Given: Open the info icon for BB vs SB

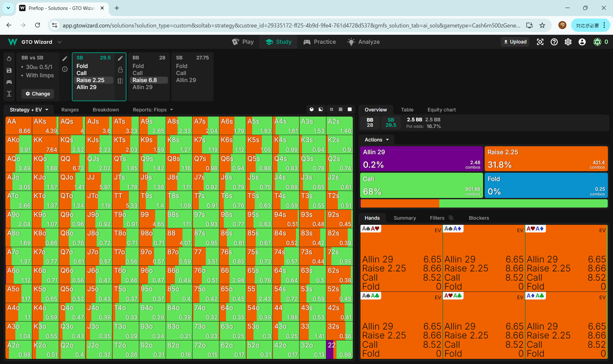Looking at the screenshot, I should coord(65,69).
